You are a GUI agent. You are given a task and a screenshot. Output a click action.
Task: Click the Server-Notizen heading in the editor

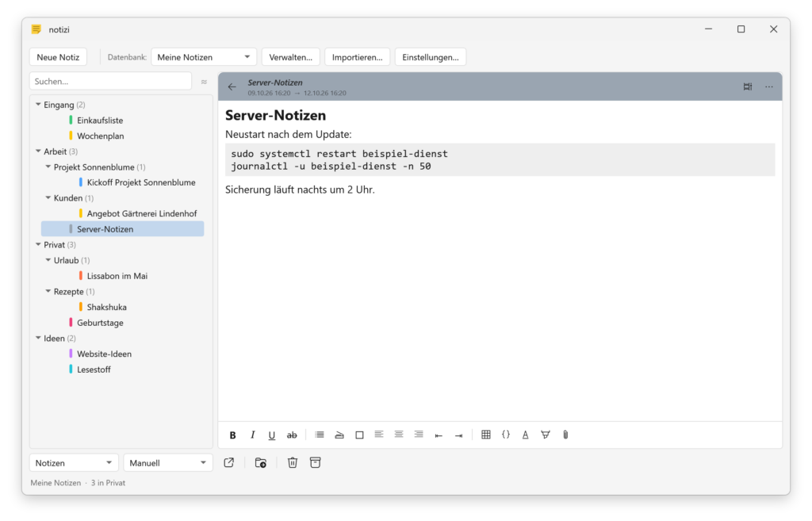(275, 115)
